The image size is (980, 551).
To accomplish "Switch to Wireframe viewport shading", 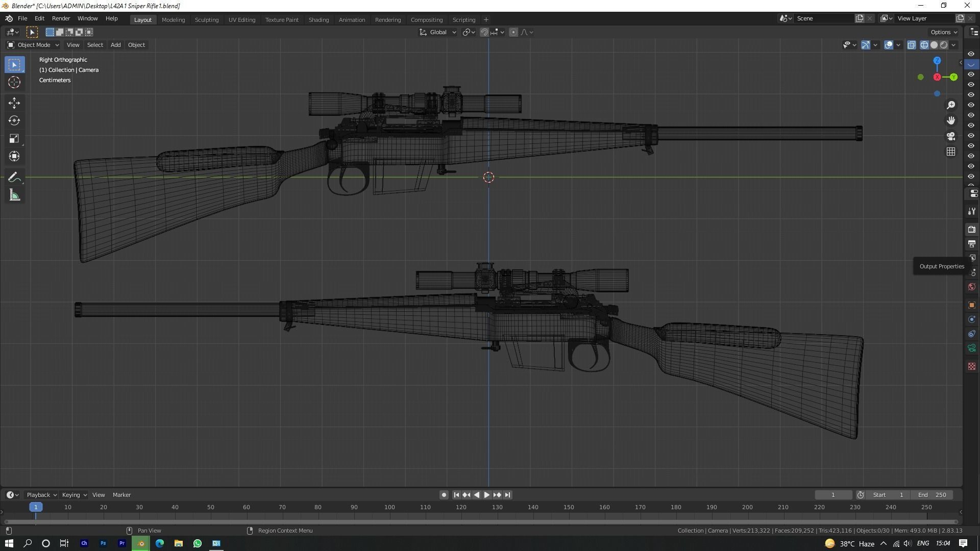I will tap(924, 45).
